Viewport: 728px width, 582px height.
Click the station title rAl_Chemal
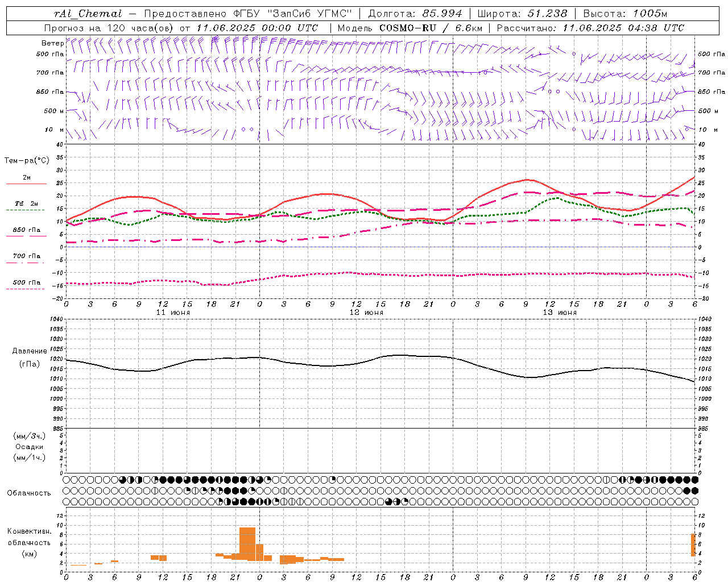click(x=88, y=14)
